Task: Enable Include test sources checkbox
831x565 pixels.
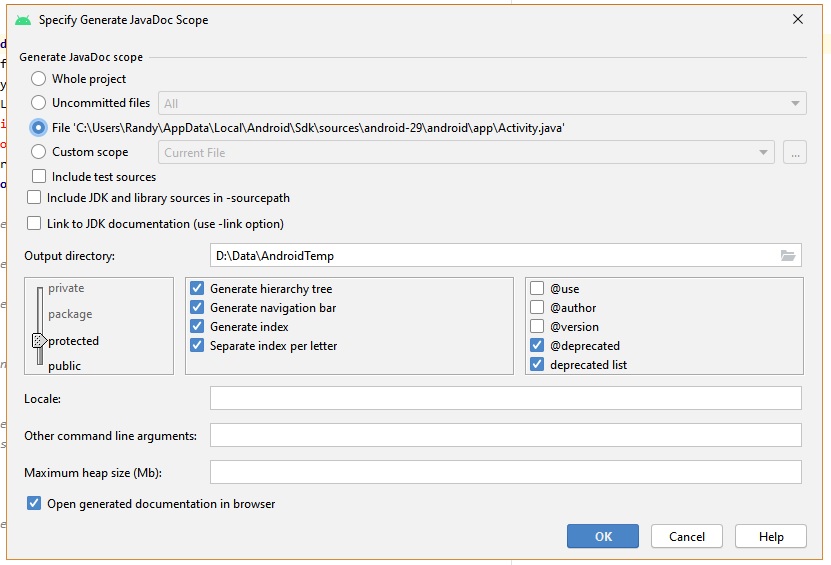Action: (x=39, y=176)
